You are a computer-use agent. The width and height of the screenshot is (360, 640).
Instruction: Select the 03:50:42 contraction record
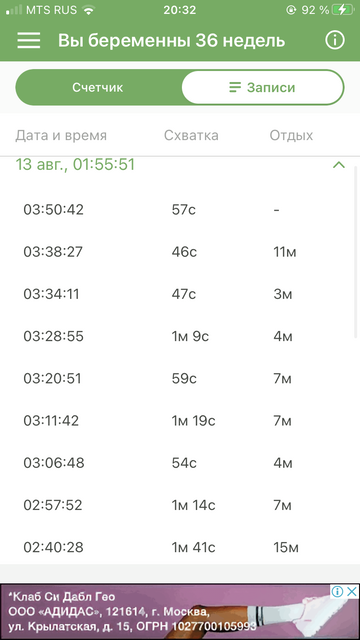click(178, 210)
